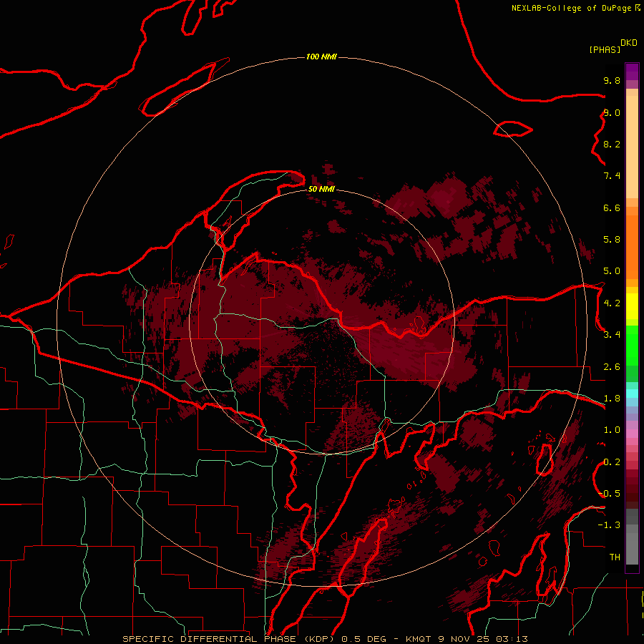The width and height of the screenshot is (644, 644).
Task: Select the 5.0 scale value
Action: coord(612,271)
